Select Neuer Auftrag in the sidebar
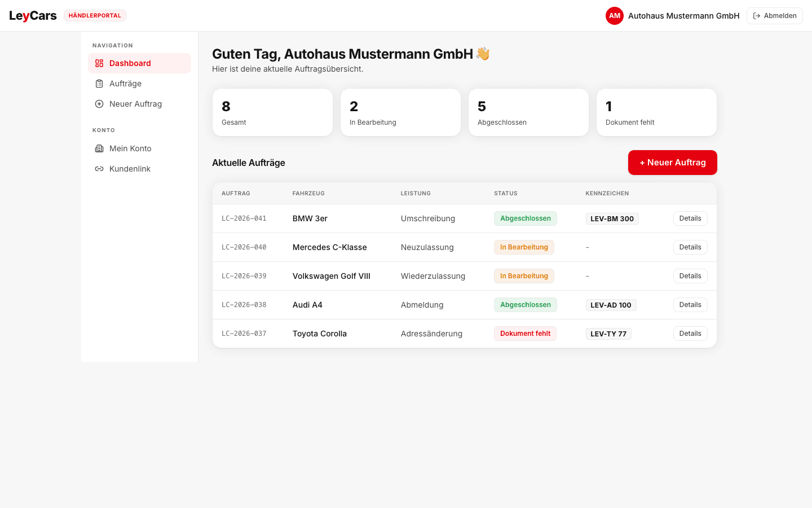Screen dimensions: 812x508 tap(139, 104)
